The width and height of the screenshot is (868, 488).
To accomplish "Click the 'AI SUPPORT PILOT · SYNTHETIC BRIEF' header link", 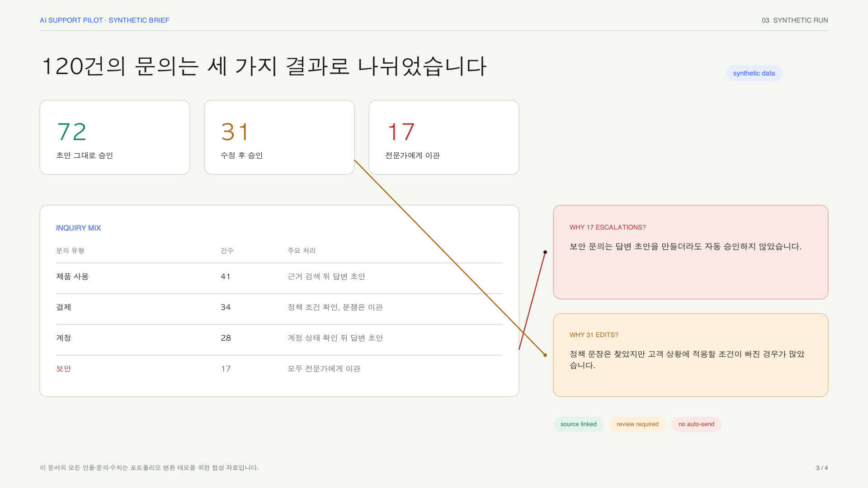I will (x=104, y=20).
